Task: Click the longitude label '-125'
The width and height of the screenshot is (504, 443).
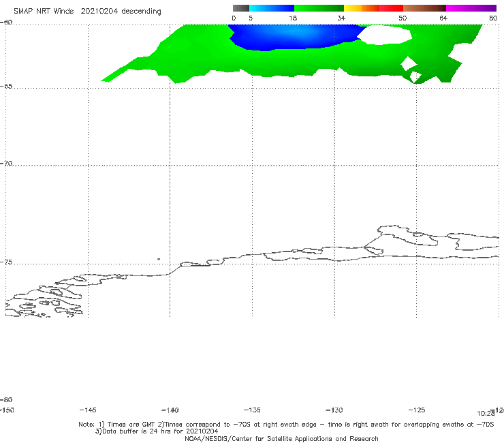Action: (417, 410)
